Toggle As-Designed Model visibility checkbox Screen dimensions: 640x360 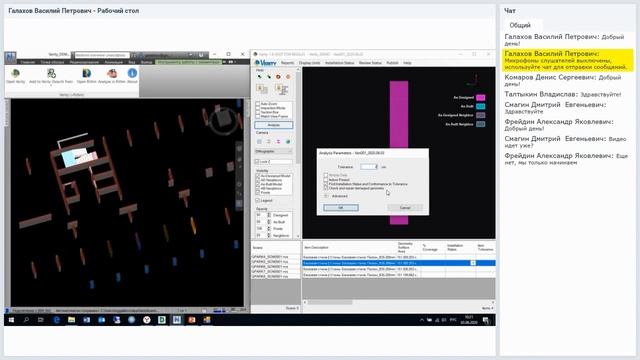coord(258,176)
